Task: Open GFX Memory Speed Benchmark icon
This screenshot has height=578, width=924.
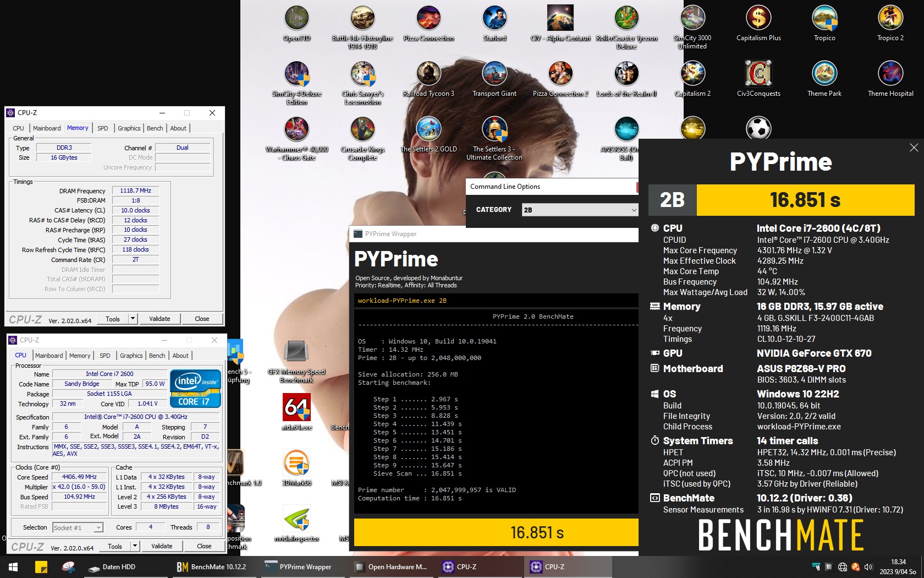Action: [x=296, y=362]
